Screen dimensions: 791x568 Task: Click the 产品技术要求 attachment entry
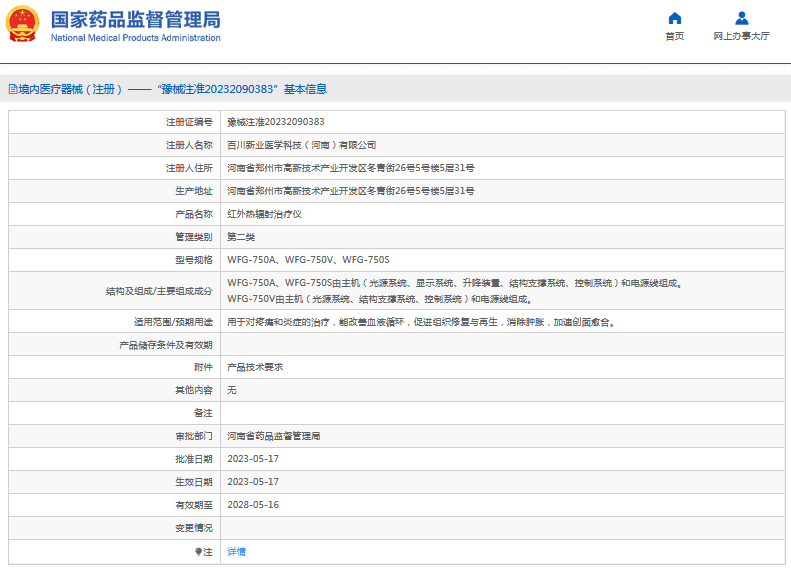pyautogui.click(x=254, y=367)
